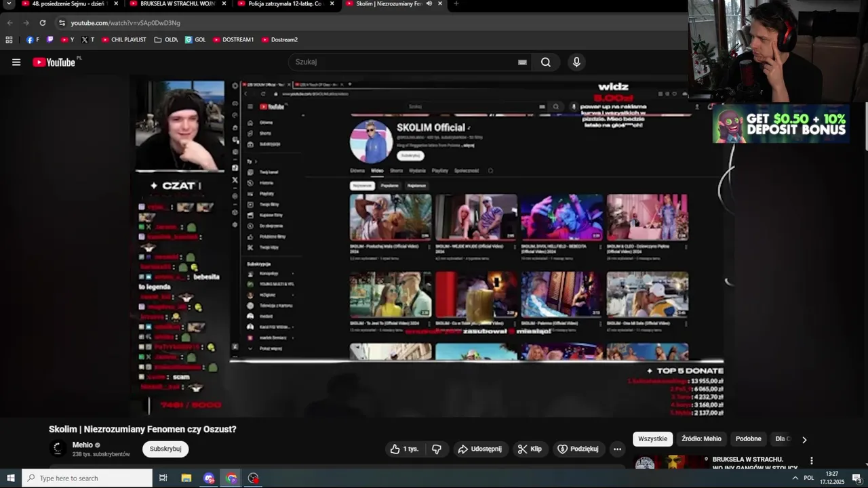Activate voice search microphone

576,62
